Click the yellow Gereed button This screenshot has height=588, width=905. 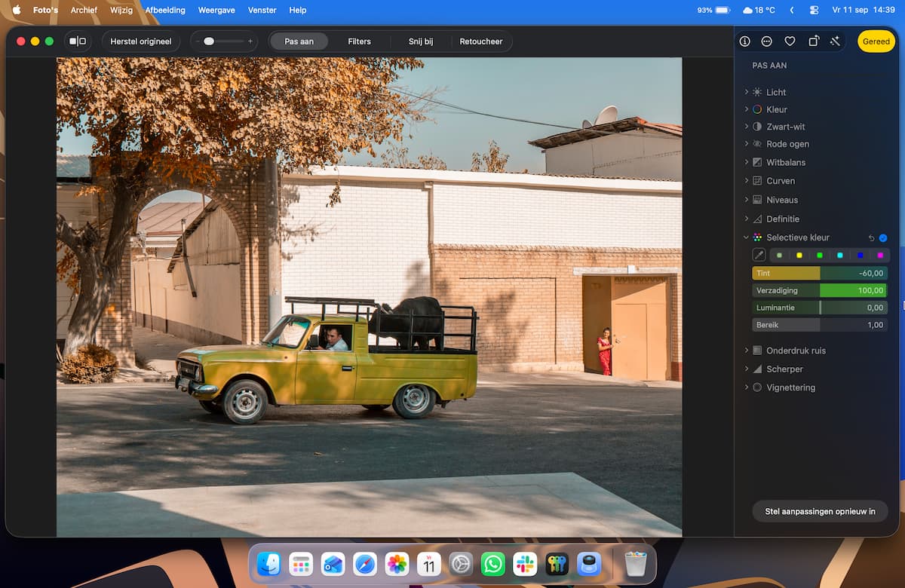(x=876, y=41)
